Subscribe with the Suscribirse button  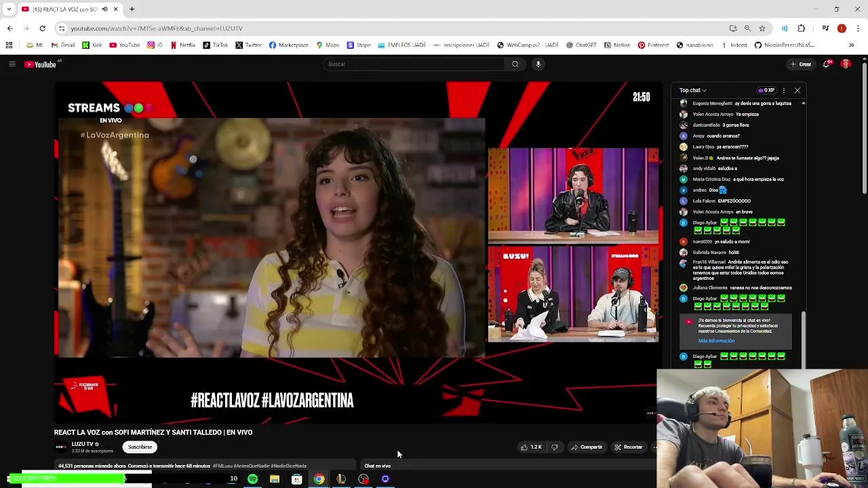coord(140,447)
